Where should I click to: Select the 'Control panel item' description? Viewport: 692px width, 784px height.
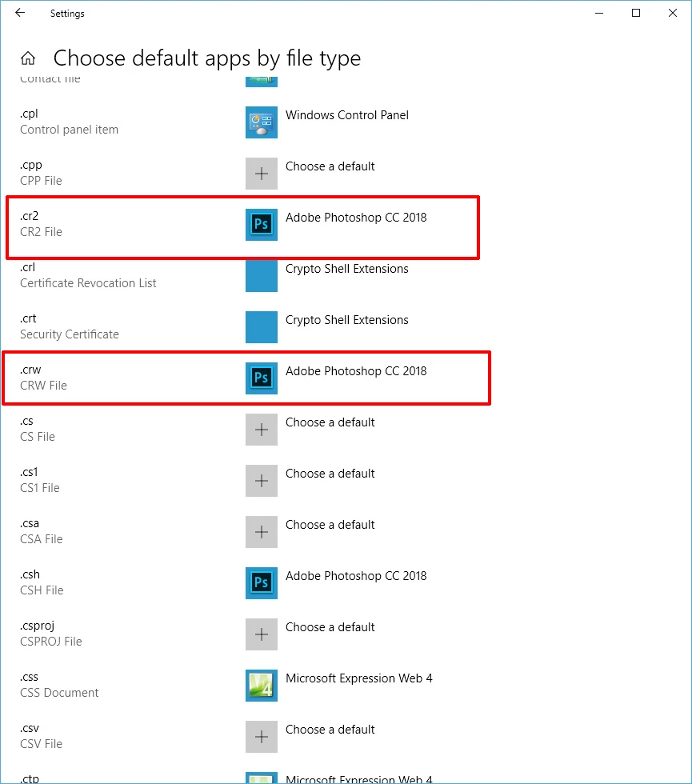69,130
